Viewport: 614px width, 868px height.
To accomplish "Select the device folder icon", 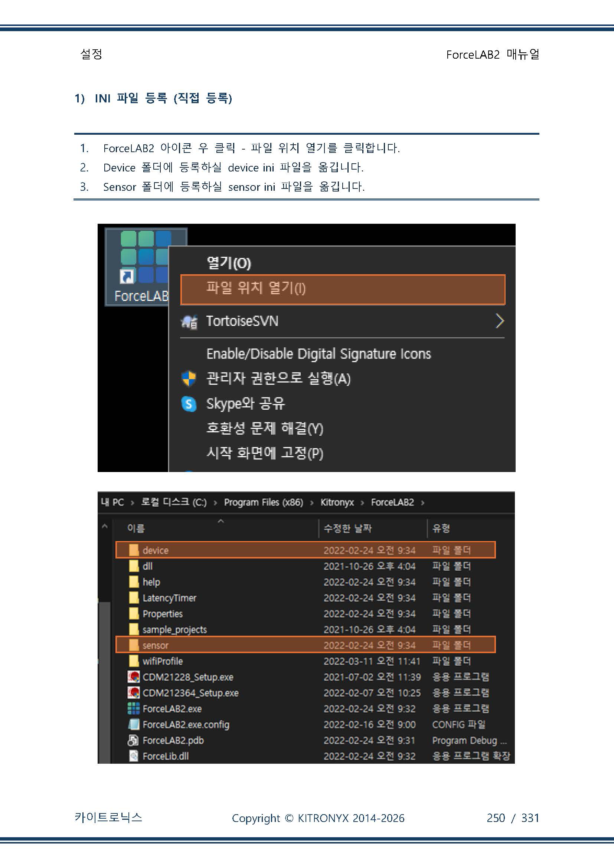I will point(134,550).
